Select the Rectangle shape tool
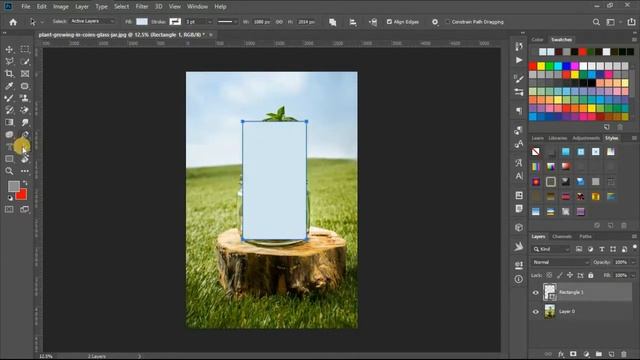 [x=9, y=159]
